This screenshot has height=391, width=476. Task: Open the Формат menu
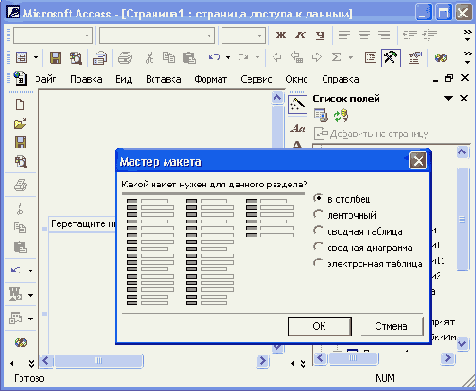pyautogui.click(x=211, y=79)
